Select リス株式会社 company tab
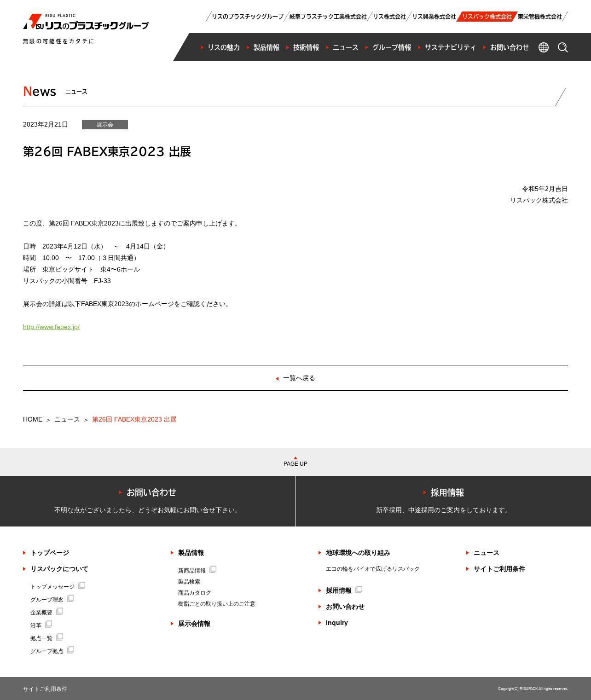Screen dimensions: 591x700 [389, 17]
